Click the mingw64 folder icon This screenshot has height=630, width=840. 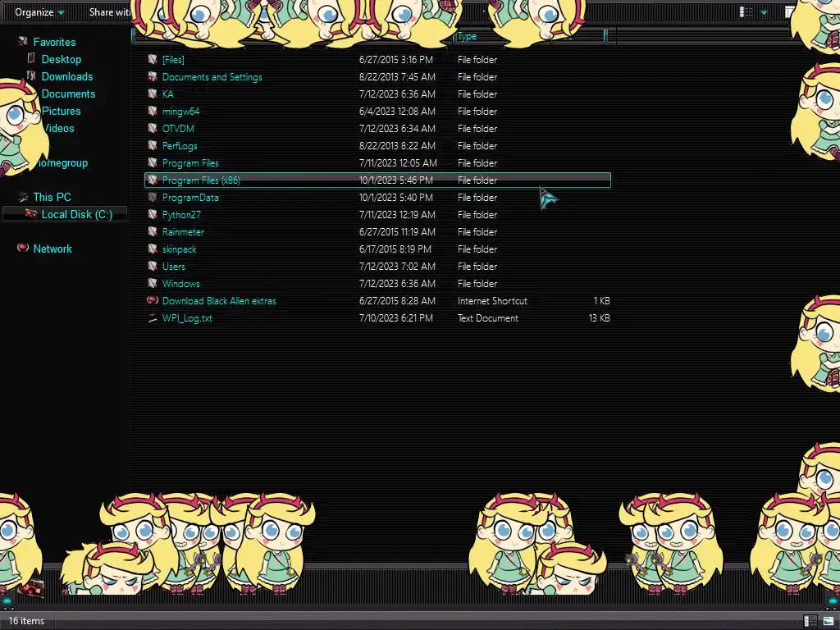(x=153, y=111)
